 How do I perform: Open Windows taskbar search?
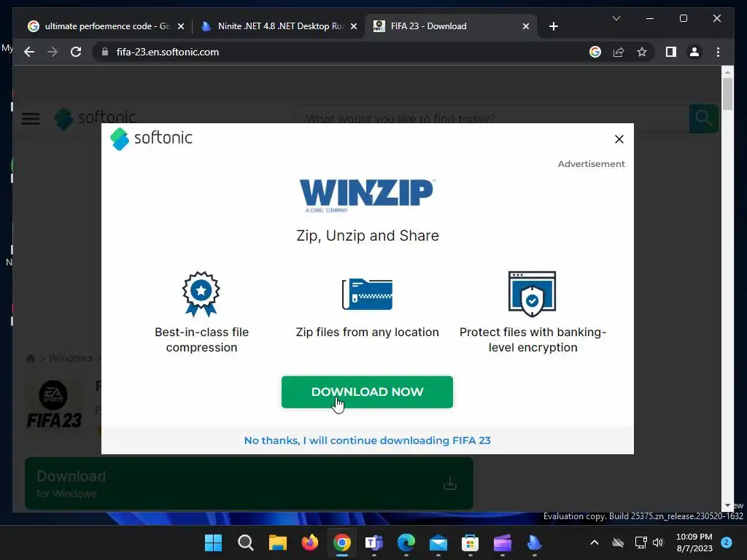[x=245, y=542]
